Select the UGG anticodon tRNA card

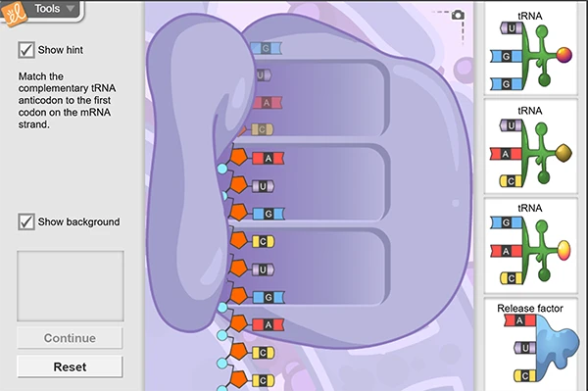tap(530, 50)
